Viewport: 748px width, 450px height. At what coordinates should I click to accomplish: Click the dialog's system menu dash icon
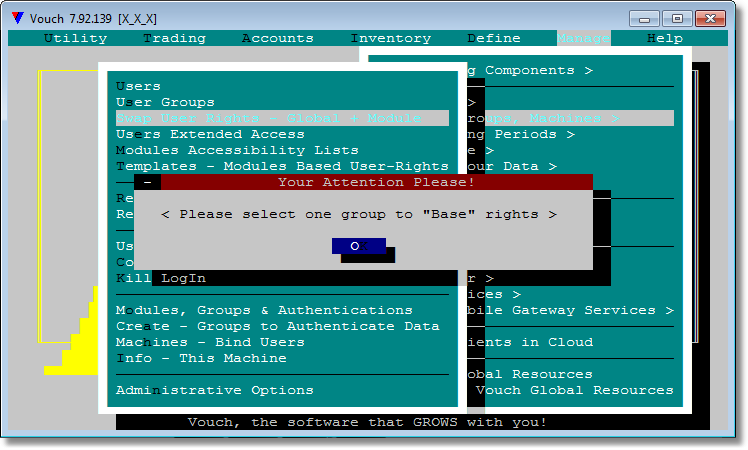[147, 182]
